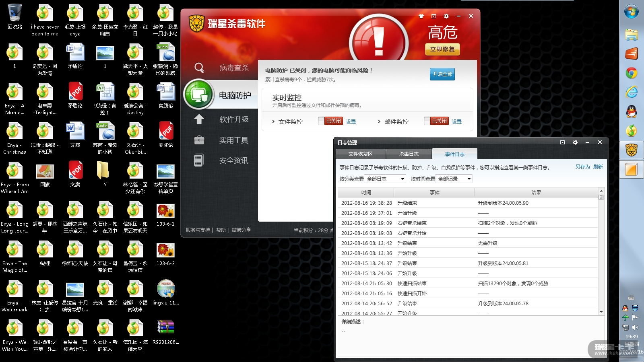Select the Rising lion taskbar button
This screenshot has height=362, width=644.
[x=631, y=150]
